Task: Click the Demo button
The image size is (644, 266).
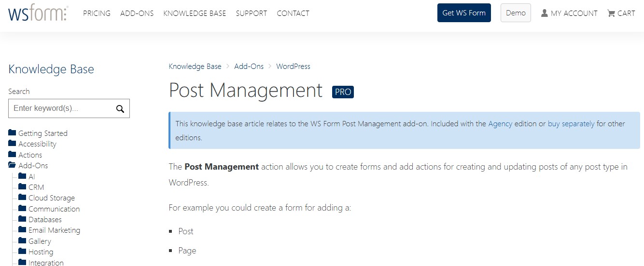Action: [x=516, y=13]
